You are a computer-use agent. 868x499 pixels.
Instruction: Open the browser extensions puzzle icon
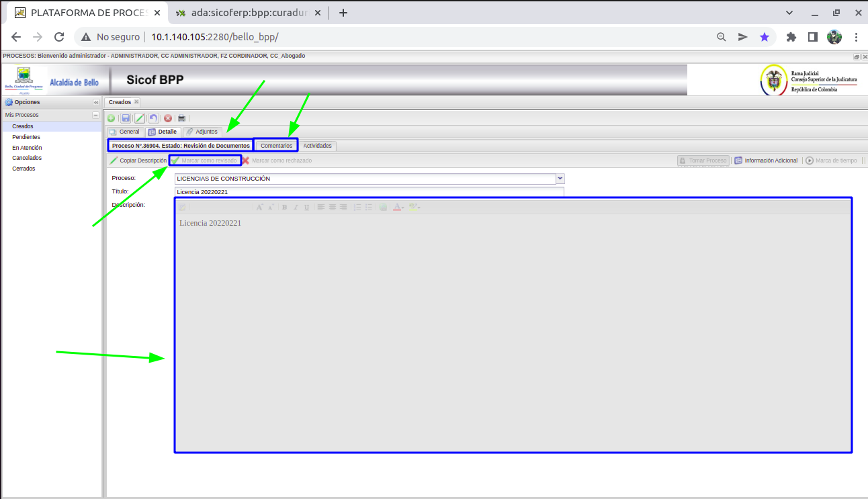pyautogui.click(x=791, y=37)
